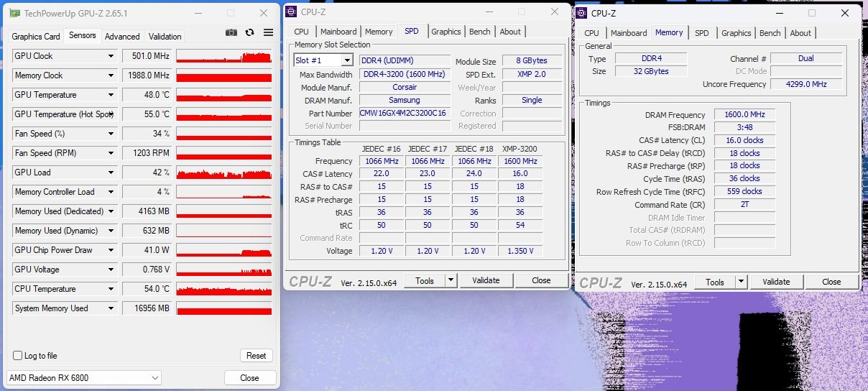The height and width of the screenshot is (391, 868).
Task: Click the Memory Used (Dedicated) value 4163 MB
Action: click(147, 211)
